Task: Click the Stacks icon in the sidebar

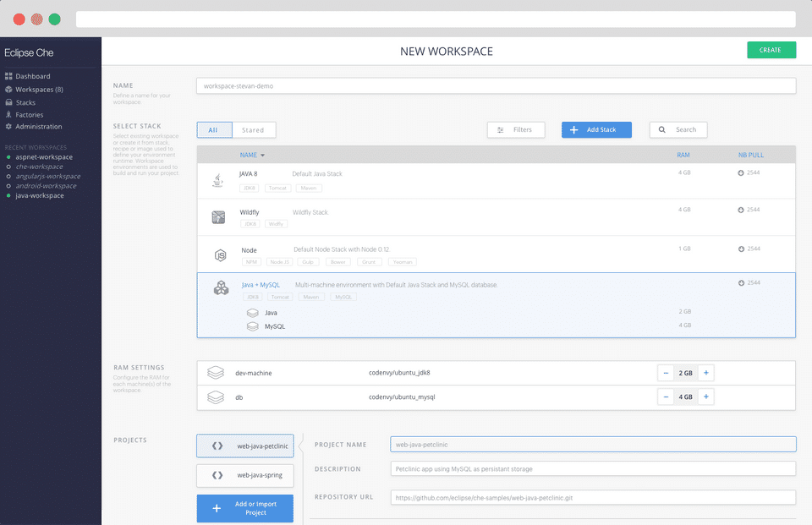Action: [8, 102]
